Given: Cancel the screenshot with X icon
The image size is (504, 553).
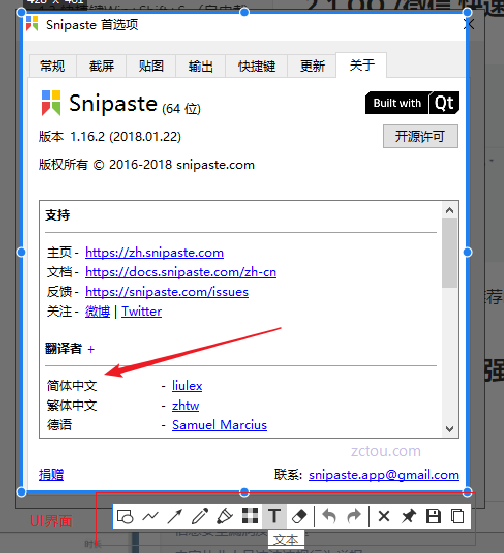Looking at the screenshot, I should pyautogui.click(x=384, y=517).
